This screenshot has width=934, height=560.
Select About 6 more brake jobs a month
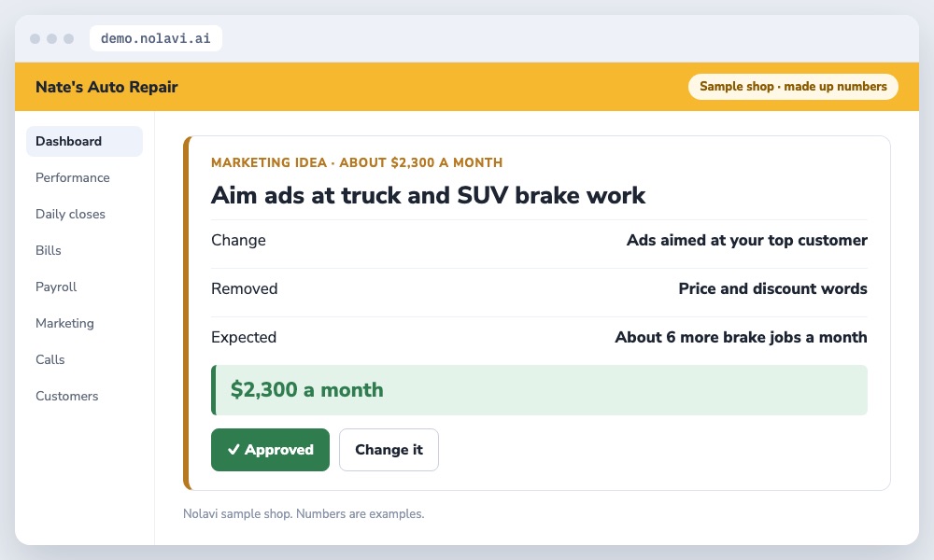[741, 338]
